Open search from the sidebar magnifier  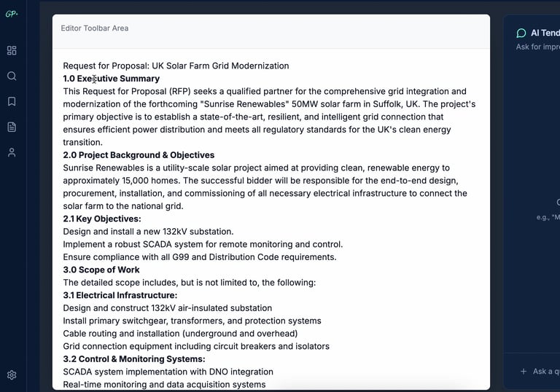[12, 76]
